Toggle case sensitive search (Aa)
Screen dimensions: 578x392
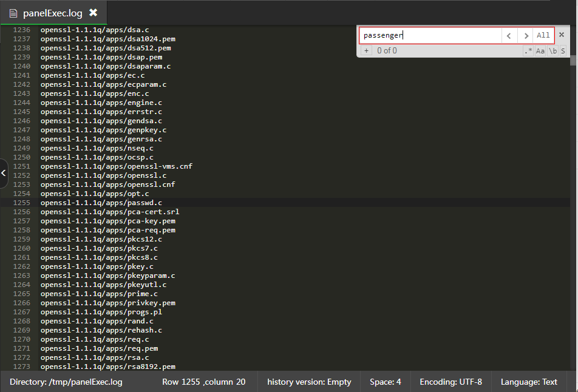(x=540, y=51)
